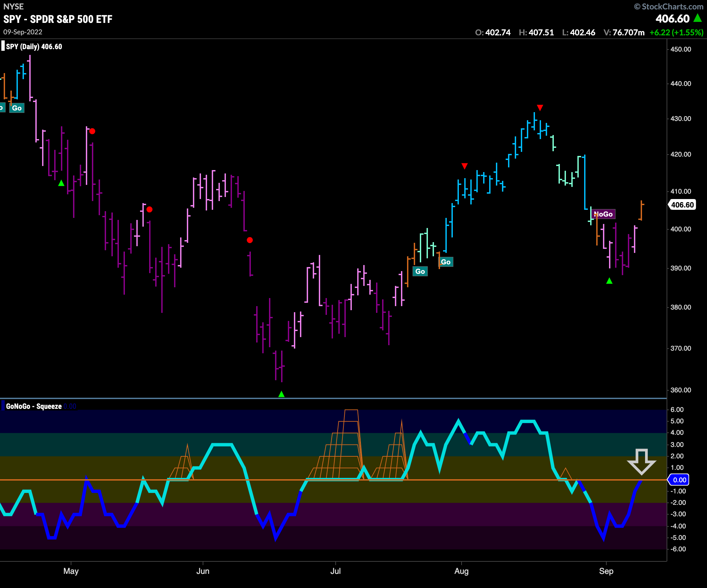Viewport: 707px width, 588px height.
Task: Click the Go label at far left in April
Action: point(17,108)
